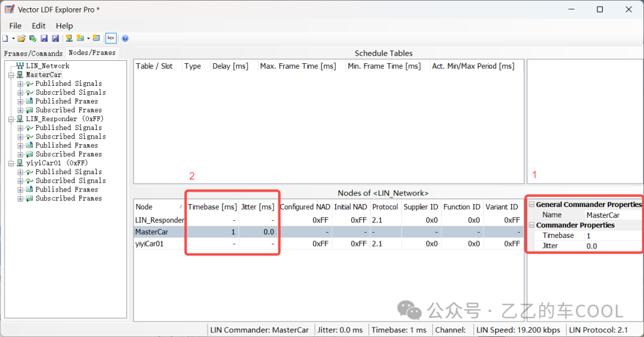Image resolution: width=644 pixels, height=337 pixels.
Task: Click yiyiCar01 (0xFF) node icon in tree
Action: click(20, 163)
